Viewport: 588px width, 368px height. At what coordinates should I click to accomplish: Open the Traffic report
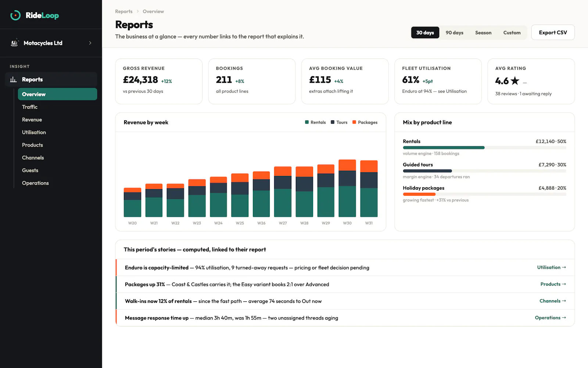58,107
